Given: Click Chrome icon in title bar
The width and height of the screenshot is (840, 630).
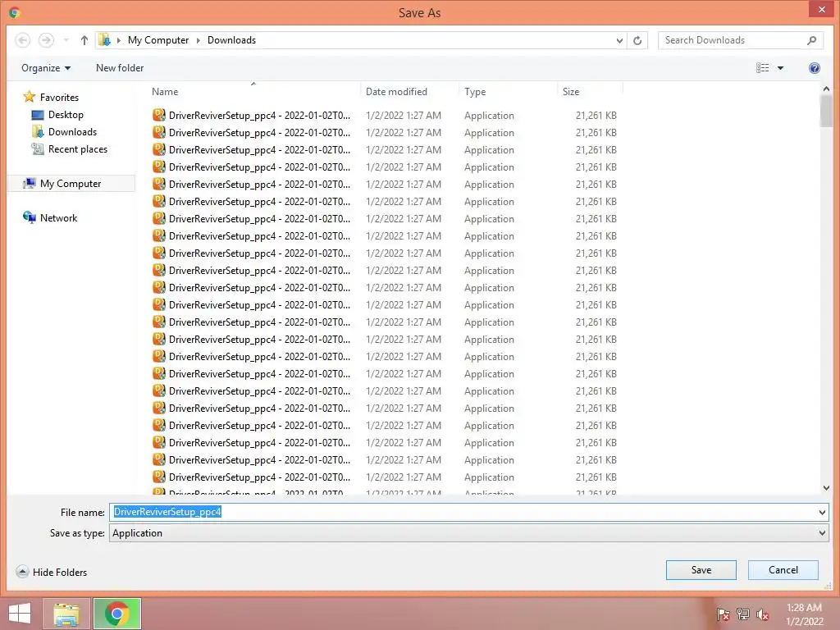Looking at the screenshot, I should point(15,12).
